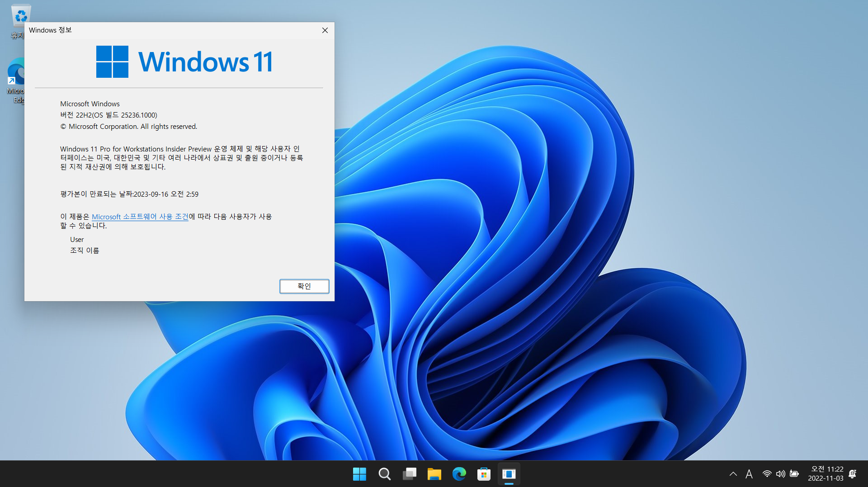Click the Windows 11 logo in dialog
This screenshot has width=868, height=487.
184,61
